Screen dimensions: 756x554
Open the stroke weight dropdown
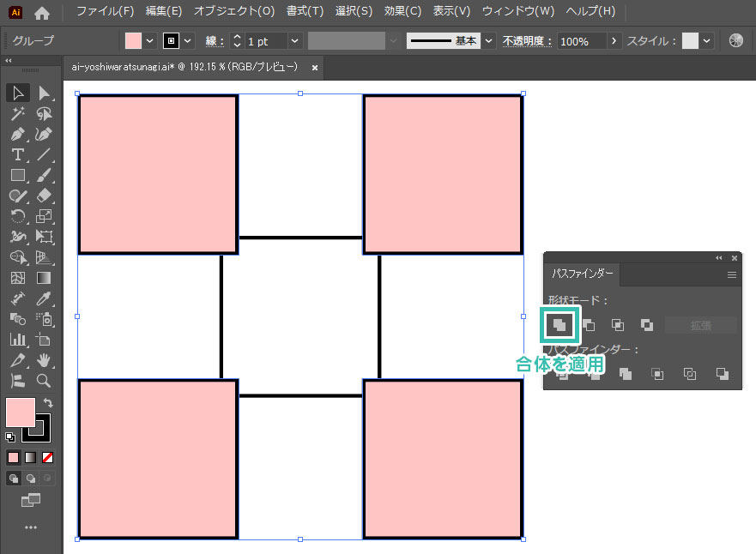click(294, 41)
